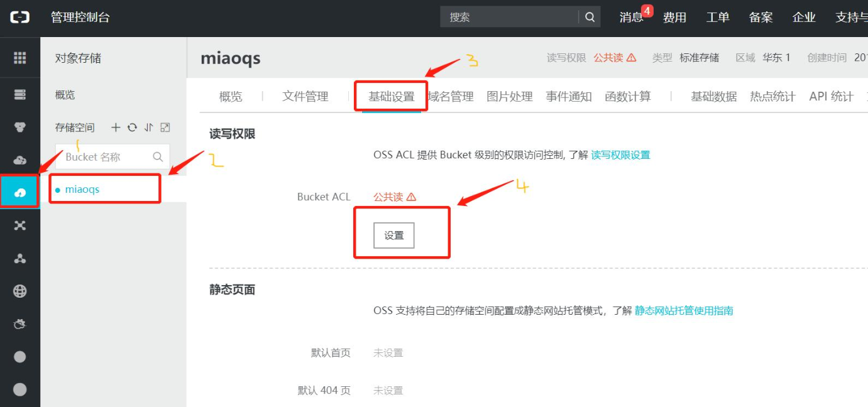Click the warning triangle next to header 公共读

click(632, 58)
